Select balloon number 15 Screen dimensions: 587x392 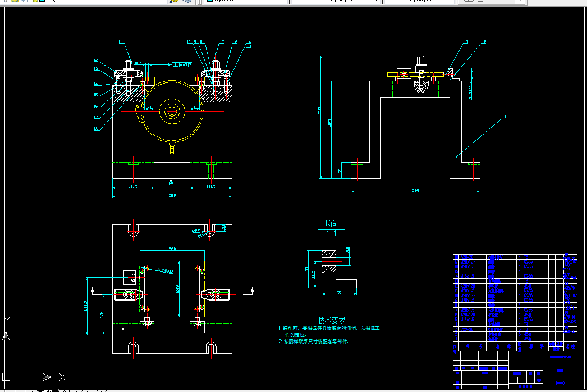tap(95, 95)
